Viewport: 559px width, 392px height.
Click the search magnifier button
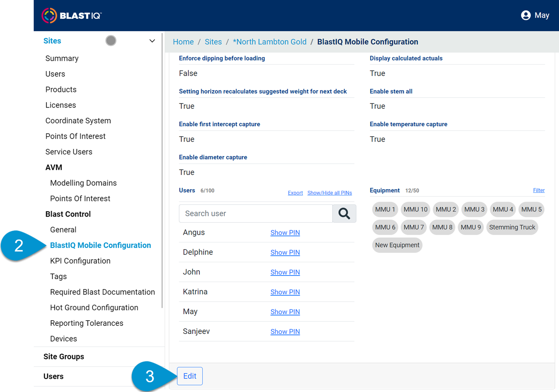[344, 213]
